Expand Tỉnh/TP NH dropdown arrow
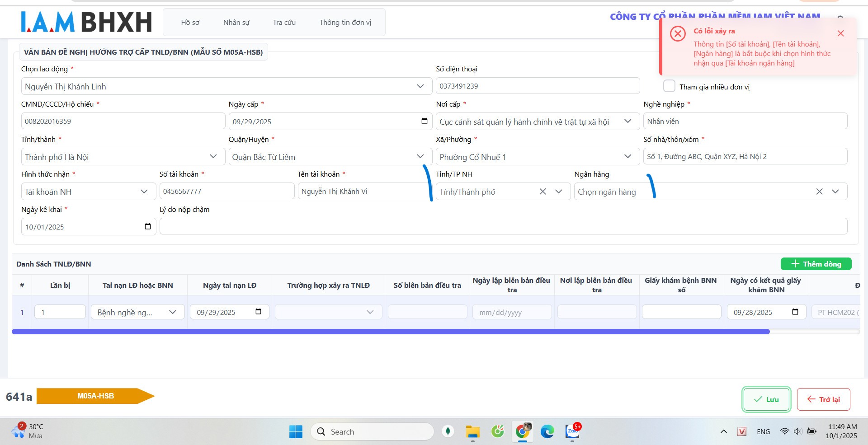The image size is (868, 445). [x=559, y=192]
